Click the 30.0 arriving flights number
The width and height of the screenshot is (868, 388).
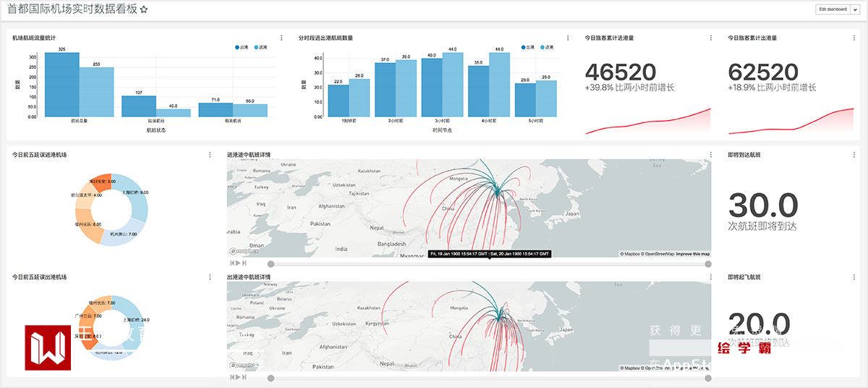coord(763,205)
